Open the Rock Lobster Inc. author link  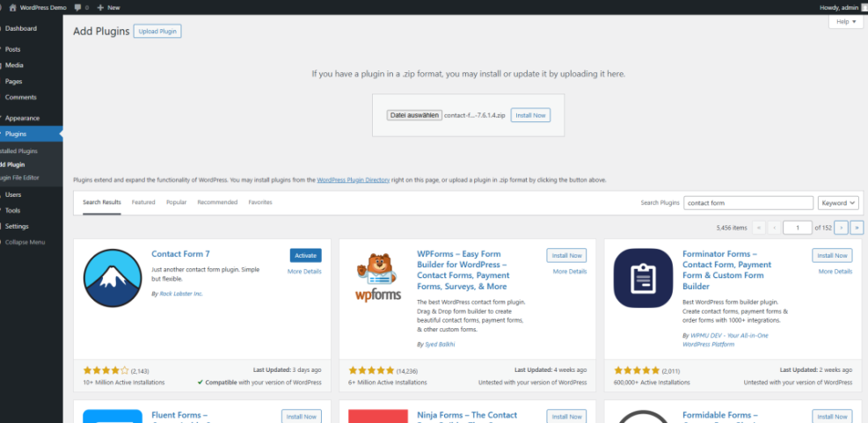pos(181,294)
